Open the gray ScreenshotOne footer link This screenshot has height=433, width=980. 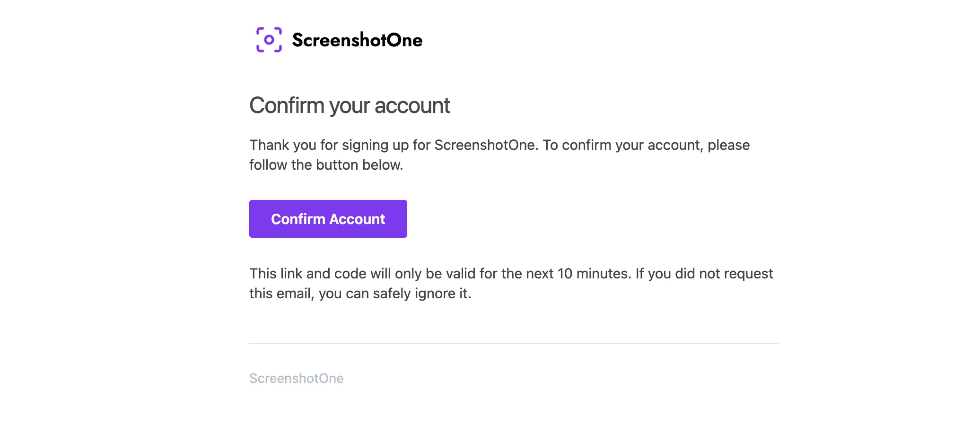296,378
